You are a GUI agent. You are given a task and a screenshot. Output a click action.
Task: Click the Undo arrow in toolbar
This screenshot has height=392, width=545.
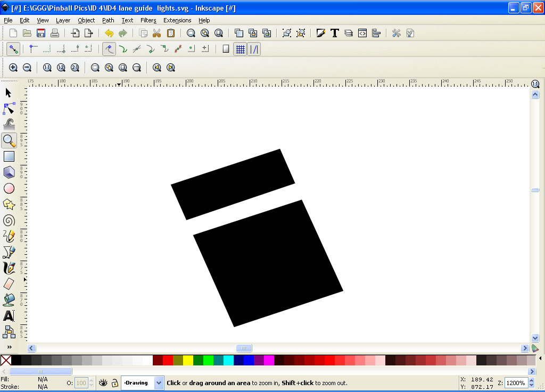(x=109, y=33)
